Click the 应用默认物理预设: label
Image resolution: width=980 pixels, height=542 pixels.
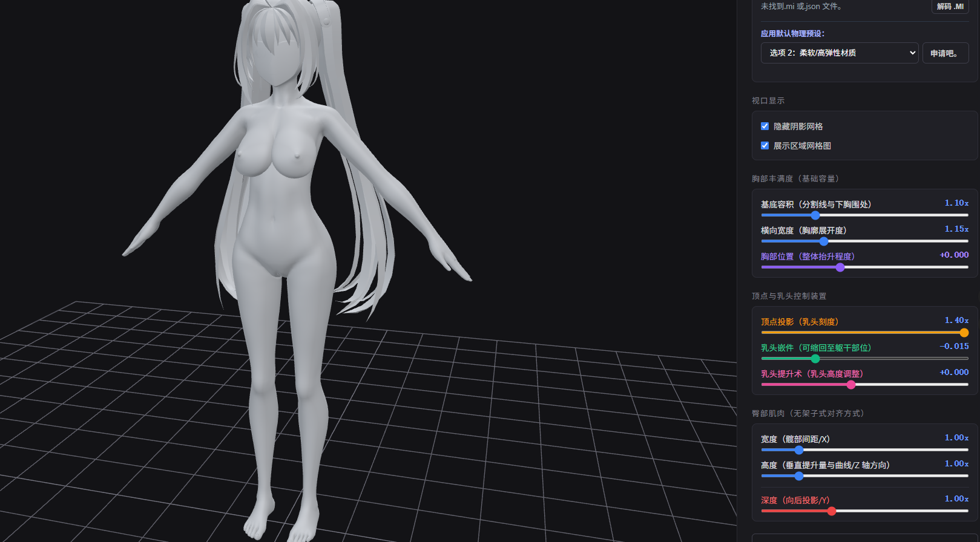[x=792, y=34]
